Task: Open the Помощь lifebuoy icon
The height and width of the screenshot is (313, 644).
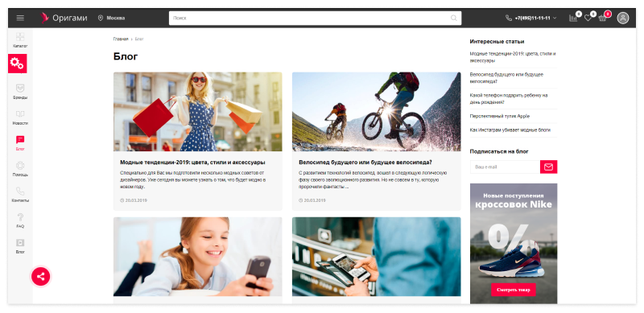Action: (x=20, y=166)
